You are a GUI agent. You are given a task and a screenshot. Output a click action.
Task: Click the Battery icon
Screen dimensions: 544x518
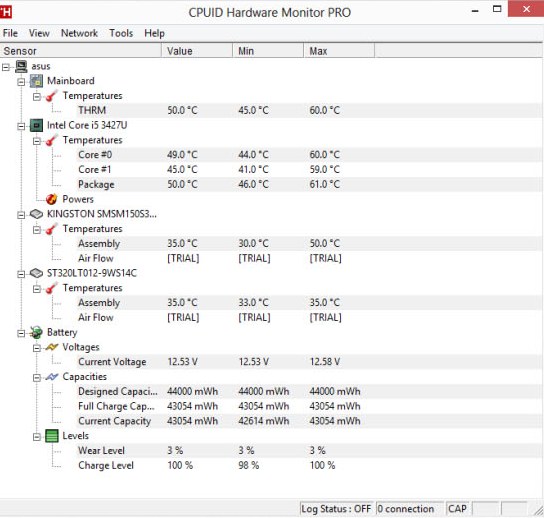36,332
